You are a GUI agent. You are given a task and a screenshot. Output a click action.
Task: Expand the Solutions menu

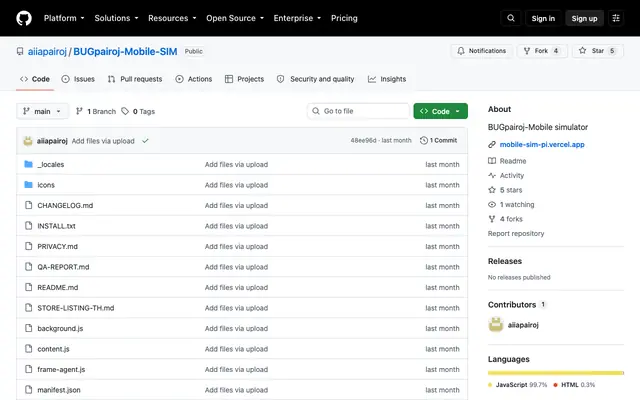click(x=116, y=18)
